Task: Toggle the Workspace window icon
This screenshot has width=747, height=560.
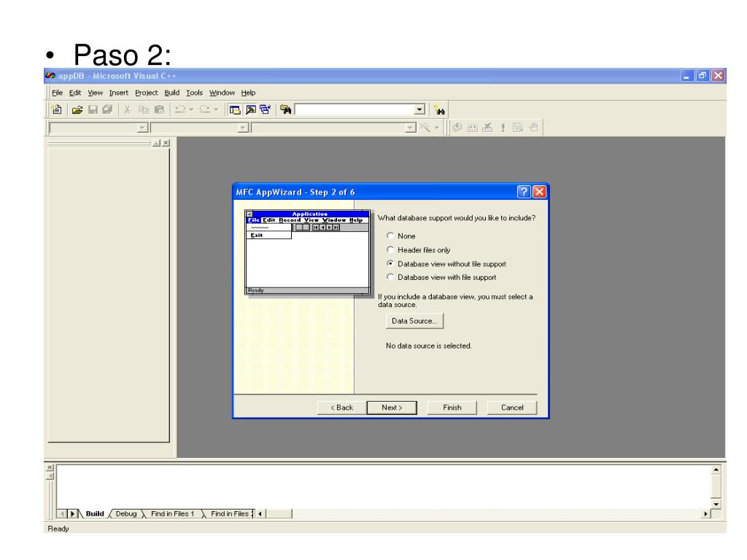Action: pyautogui.click(x=235, y=109)
